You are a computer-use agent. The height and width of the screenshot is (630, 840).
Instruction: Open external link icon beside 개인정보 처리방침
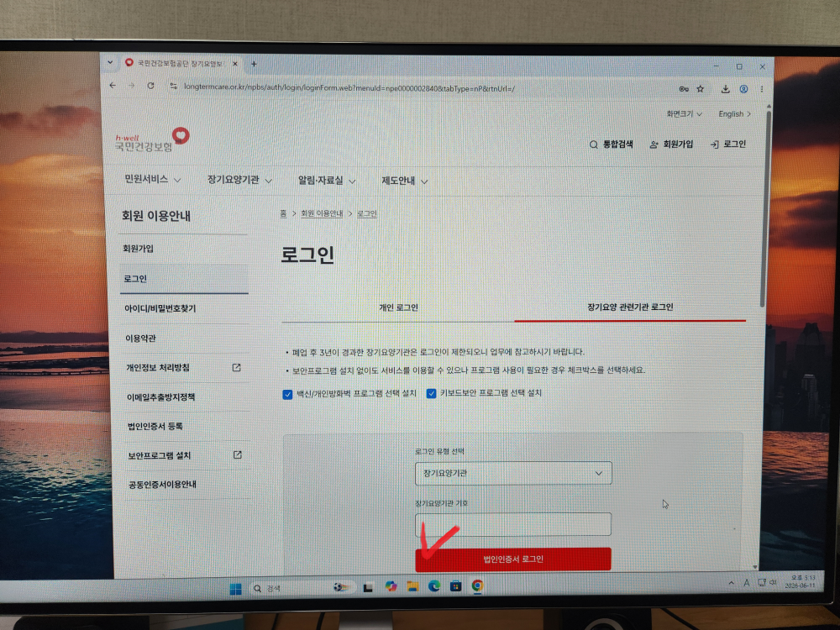(x=236, y=368)
